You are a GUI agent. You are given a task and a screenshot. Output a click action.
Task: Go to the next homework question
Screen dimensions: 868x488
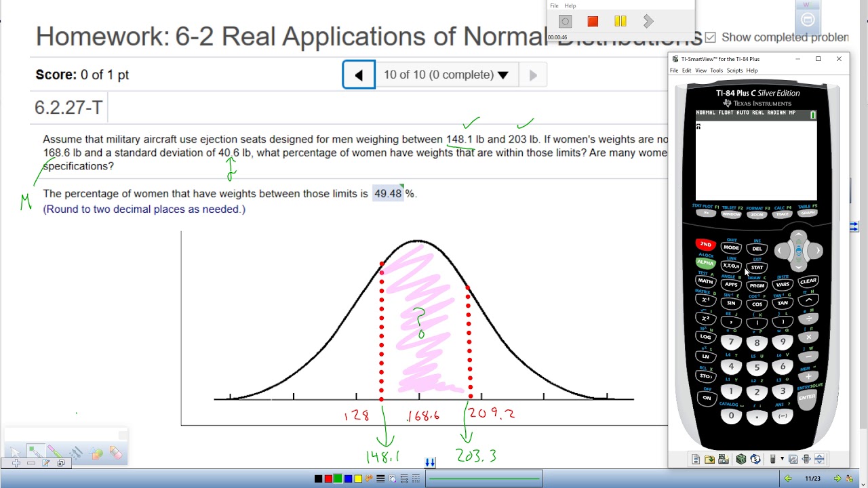click(533, 75)
